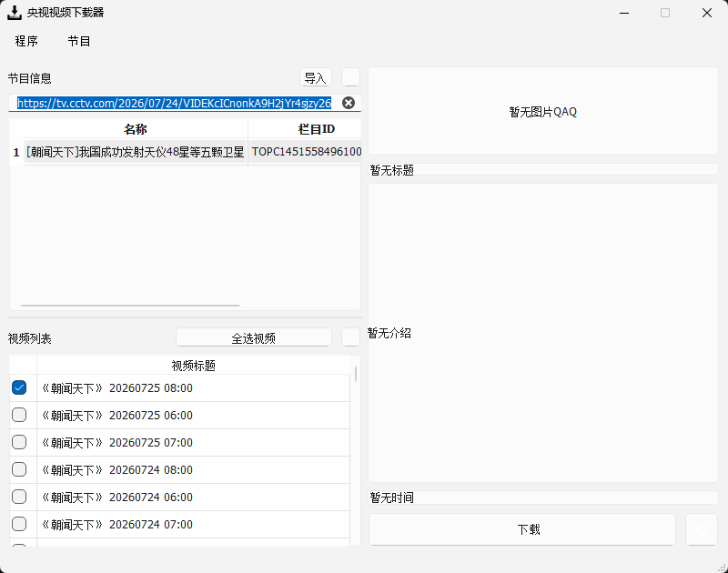Click the video list vertical scrollbar
728x573 pixels.
tap(356, 374)
